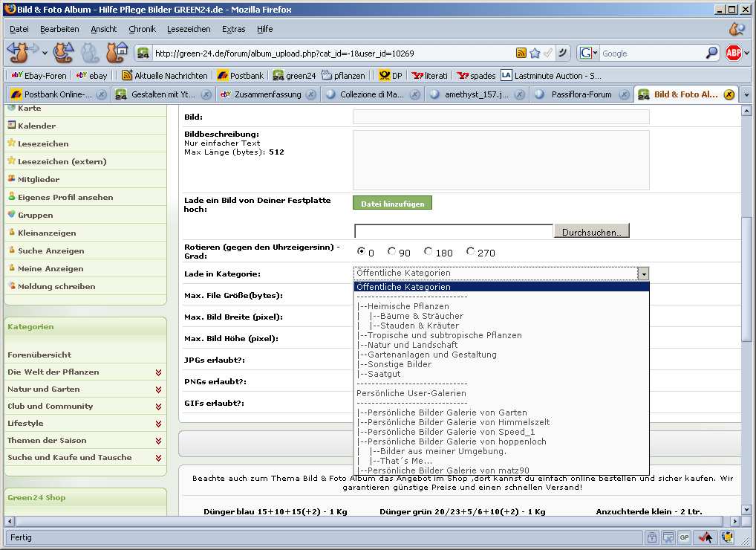
Task: Click the back navigation arrow button
Action: pyautogui.click(x=19, y=53)
